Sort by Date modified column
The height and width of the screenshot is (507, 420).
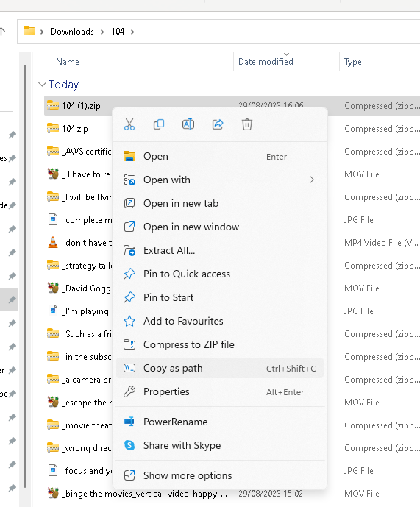pyautogui.click(x=266, y=62)
